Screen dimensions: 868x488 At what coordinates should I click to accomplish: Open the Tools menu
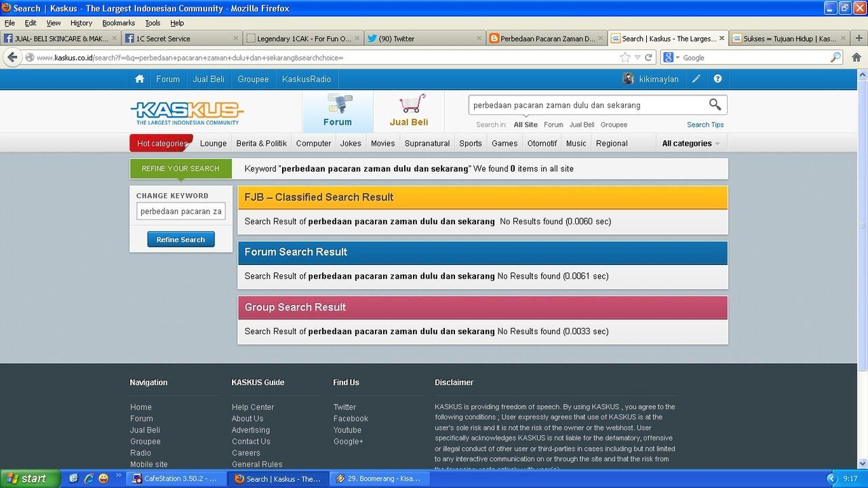(x=153, y=23)
